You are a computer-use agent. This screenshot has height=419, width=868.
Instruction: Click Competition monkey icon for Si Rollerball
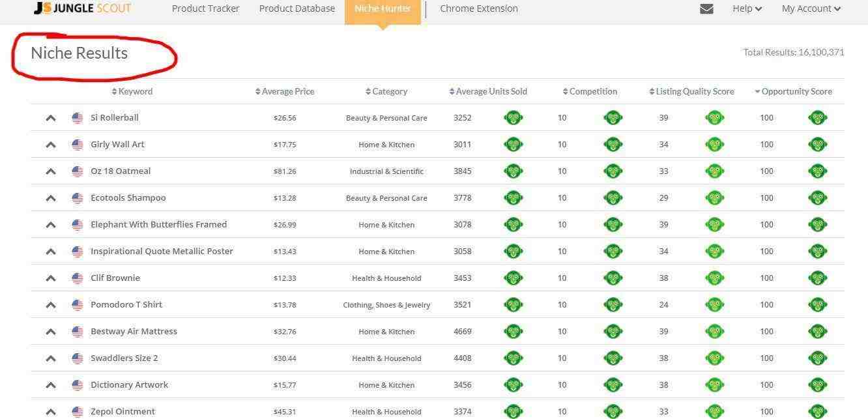[x=613, y=118]
